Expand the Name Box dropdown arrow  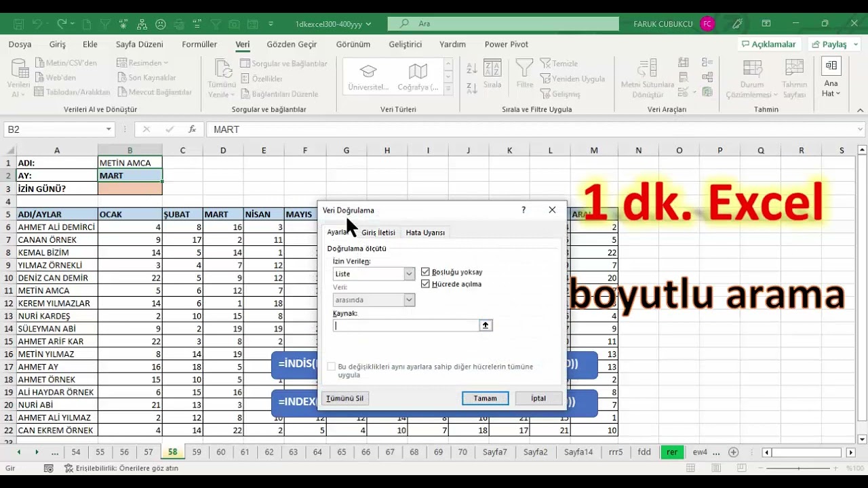click(108, 129)
